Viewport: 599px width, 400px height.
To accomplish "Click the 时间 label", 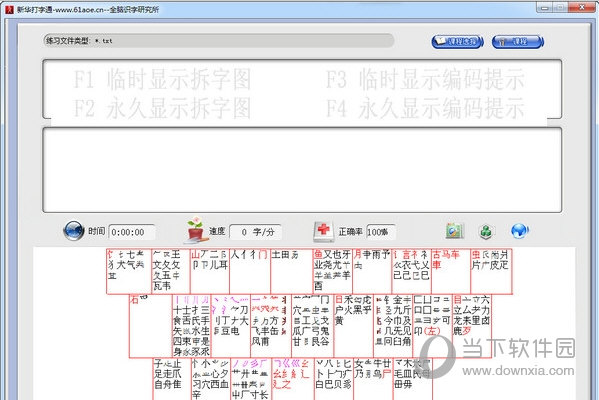I will click(x=97, y=231).
